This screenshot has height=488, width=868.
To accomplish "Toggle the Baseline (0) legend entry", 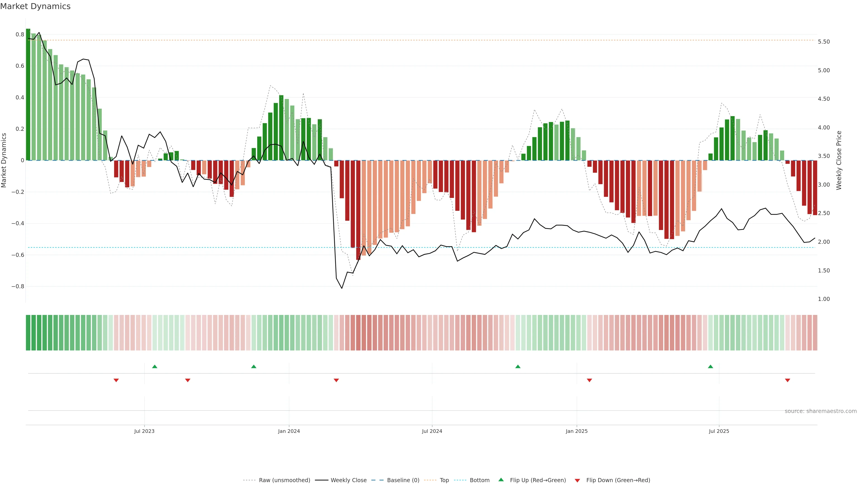I will pyautogui.click(x=403, y=480).
